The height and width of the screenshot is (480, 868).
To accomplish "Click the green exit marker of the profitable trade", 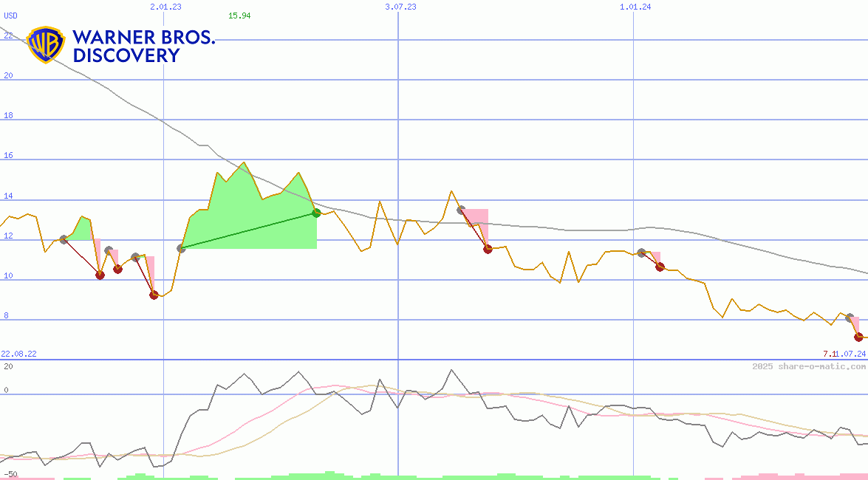I will [317, 213].
